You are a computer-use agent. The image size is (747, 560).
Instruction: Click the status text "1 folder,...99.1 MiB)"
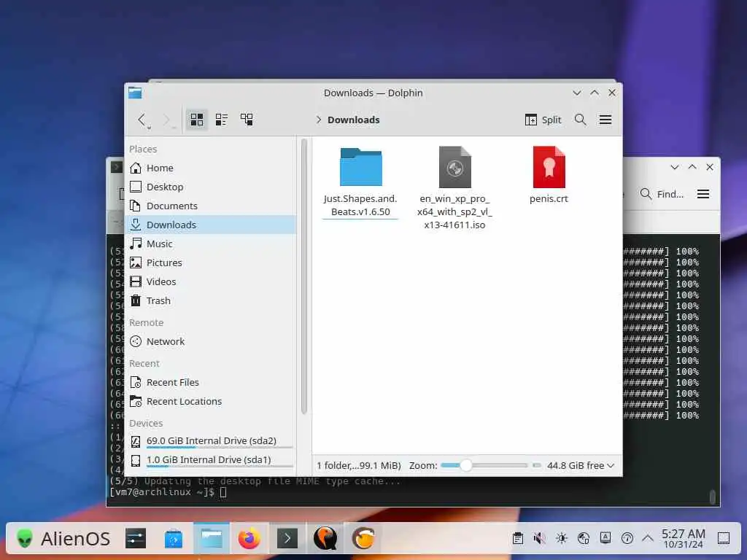point(359,465)
